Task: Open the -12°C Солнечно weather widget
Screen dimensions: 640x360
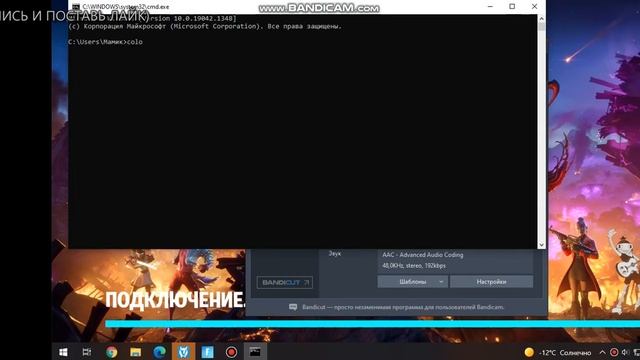Action: 558,352
